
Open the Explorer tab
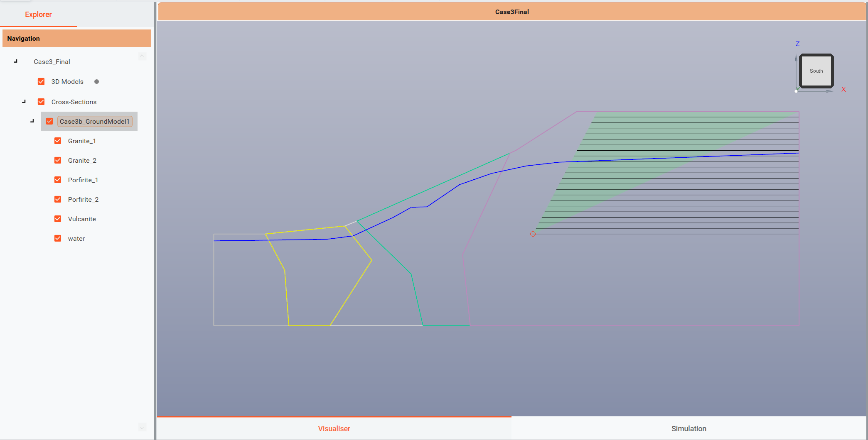(x=38, y=15)
